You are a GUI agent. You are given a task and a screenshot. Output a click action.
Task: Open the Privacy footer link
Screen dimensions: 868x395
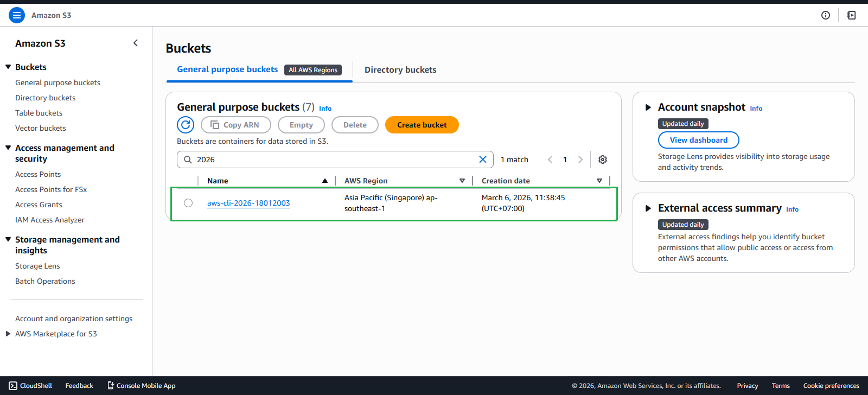[x=748, y=386]
